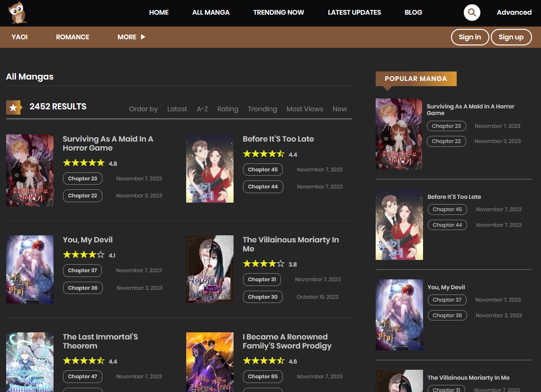Open Advanced search options
The image size is (541, 392).
point(514,12)
